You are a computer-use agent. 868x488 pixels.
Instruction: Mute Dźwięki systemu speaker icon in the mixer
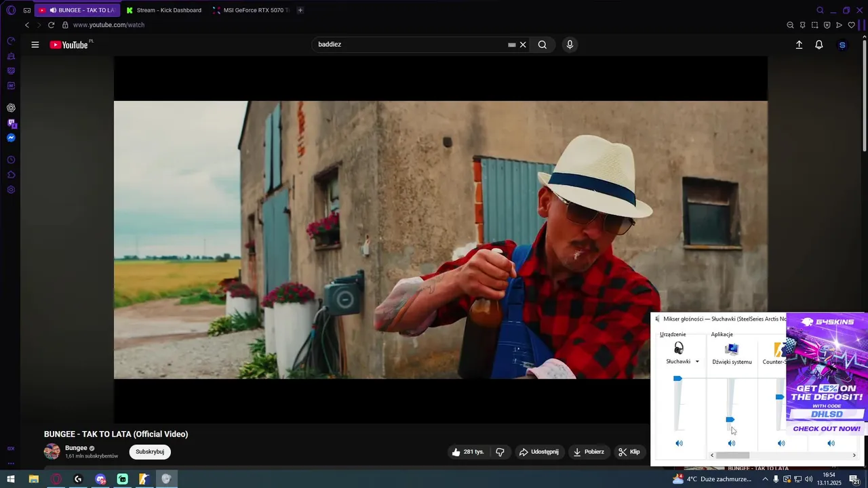pos(731,443)
